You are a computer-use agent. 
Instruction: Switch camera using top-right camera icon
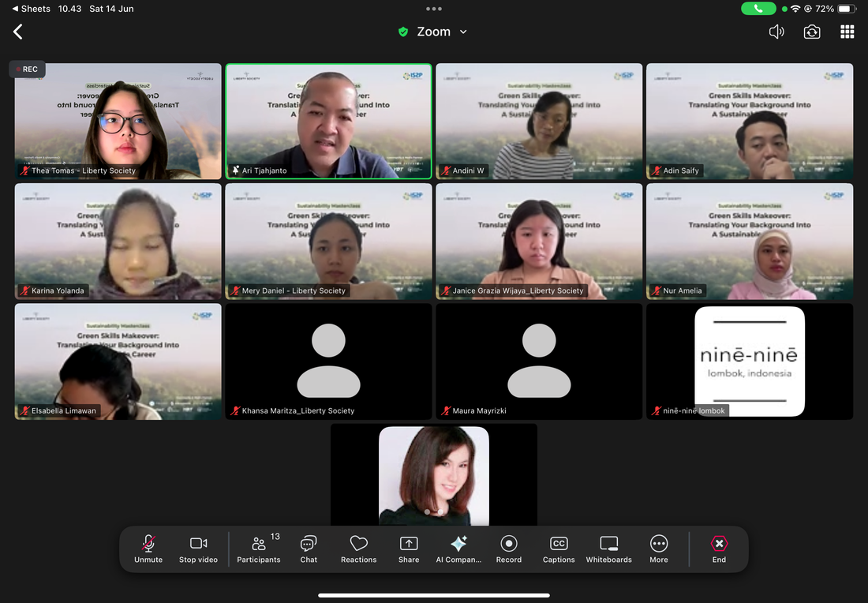coord(811,32)
